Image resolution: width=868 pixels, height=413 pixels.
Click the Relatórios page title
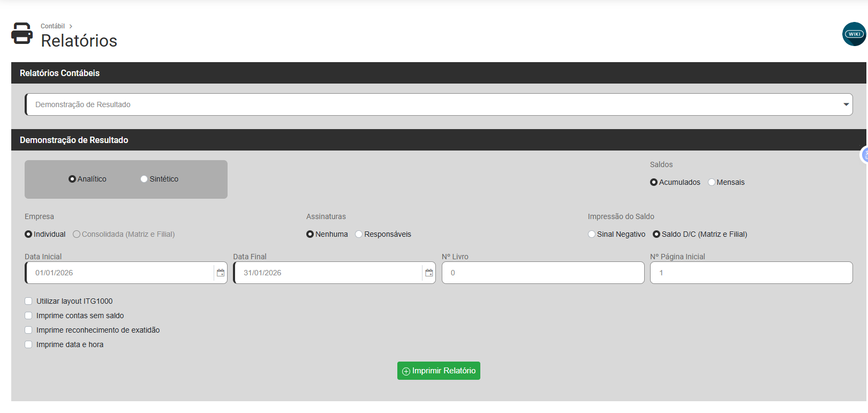pos(79,41)
